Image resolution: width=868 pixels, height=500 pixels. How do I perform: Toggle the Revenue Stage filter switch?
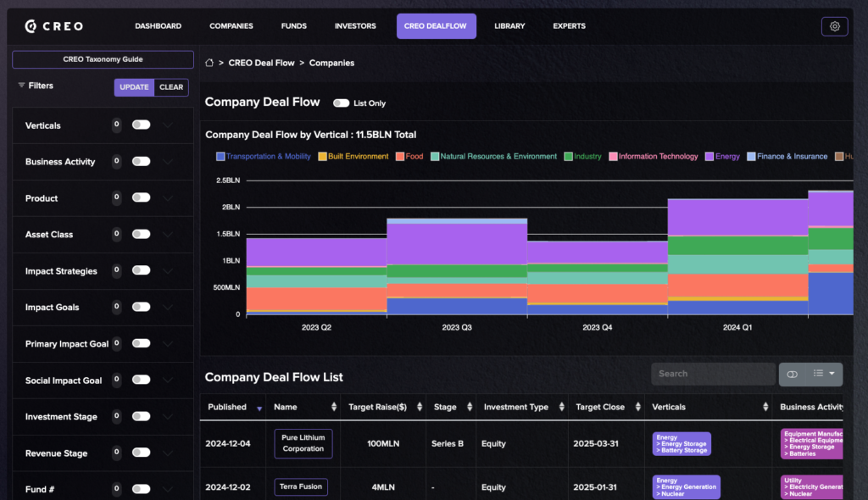click(142, 453)
